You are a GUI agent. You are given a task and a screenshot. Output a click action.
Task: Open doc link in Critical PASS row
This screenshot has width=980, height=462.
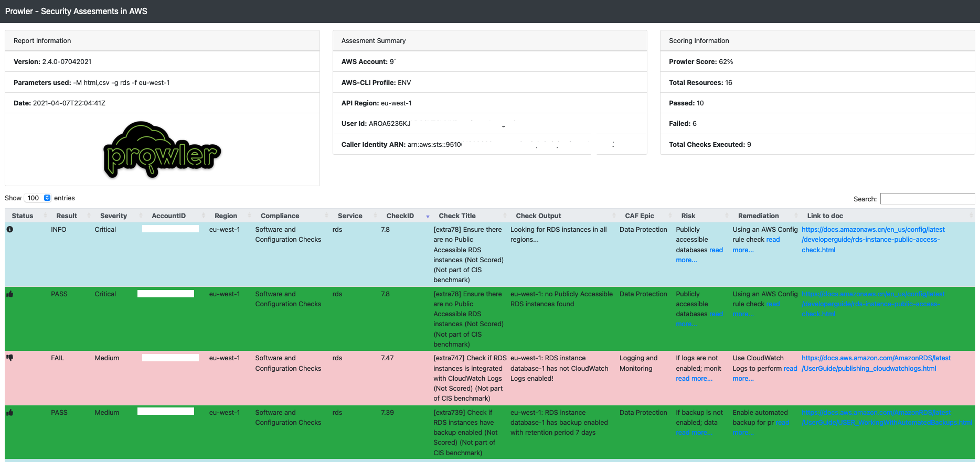coord(873,304)
